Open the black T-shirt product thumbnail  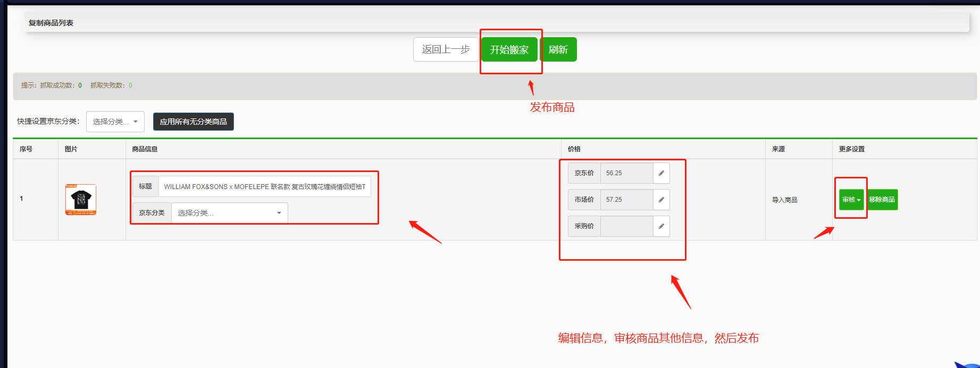(81, 200)
